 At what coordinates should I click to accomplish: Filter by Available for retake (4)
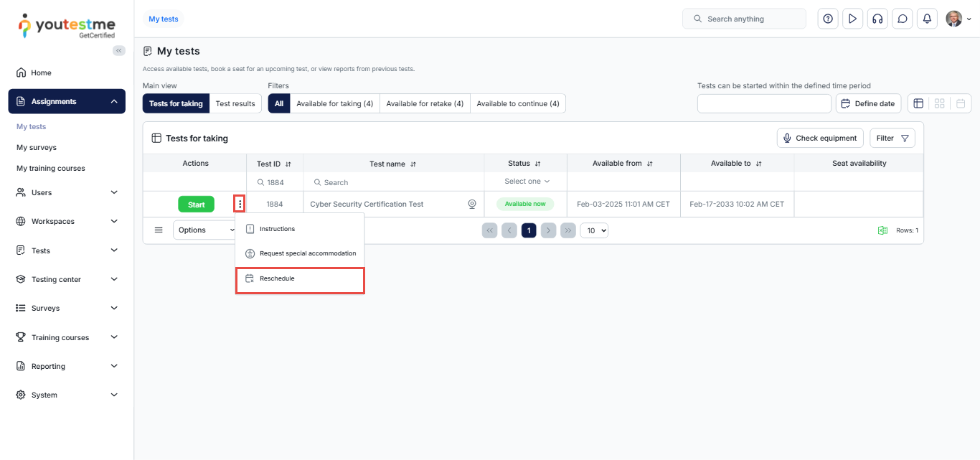(x=425, y=103)
